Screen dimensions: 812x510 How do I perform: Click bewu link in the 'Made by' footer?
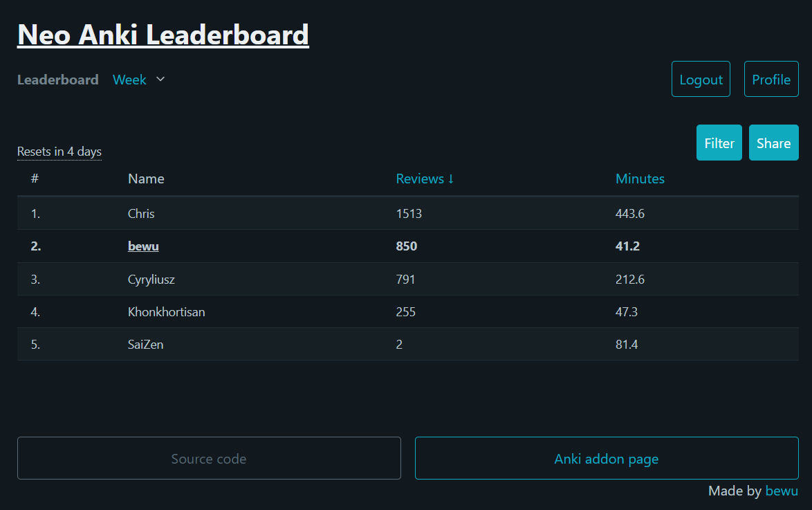point(782,491)
